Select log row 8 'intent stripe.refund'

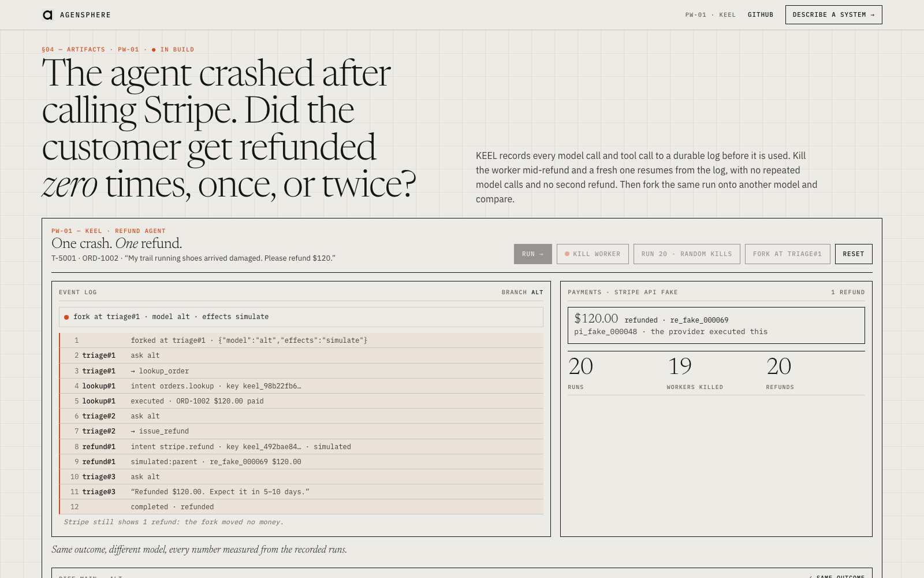tap(301, 447)
